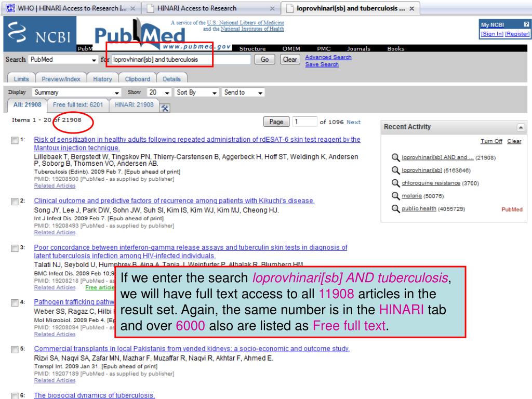
Task: Click the NCBI logo
Action: [x=39, y=34]
